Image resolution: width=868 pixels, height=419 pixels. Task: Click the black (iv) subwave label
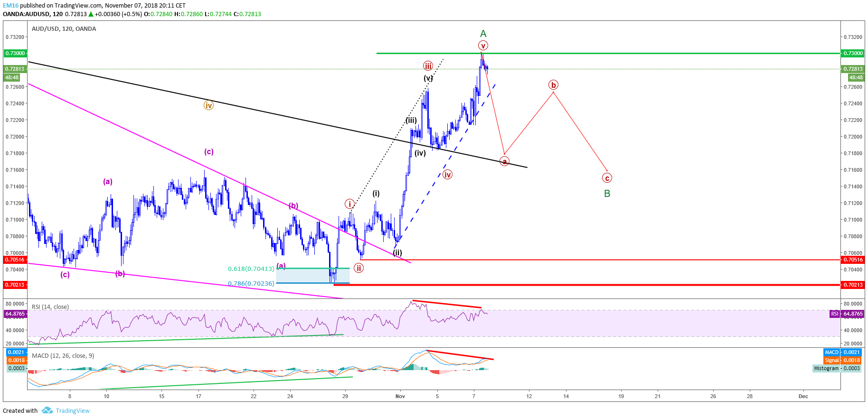click(x=420, y=153)
